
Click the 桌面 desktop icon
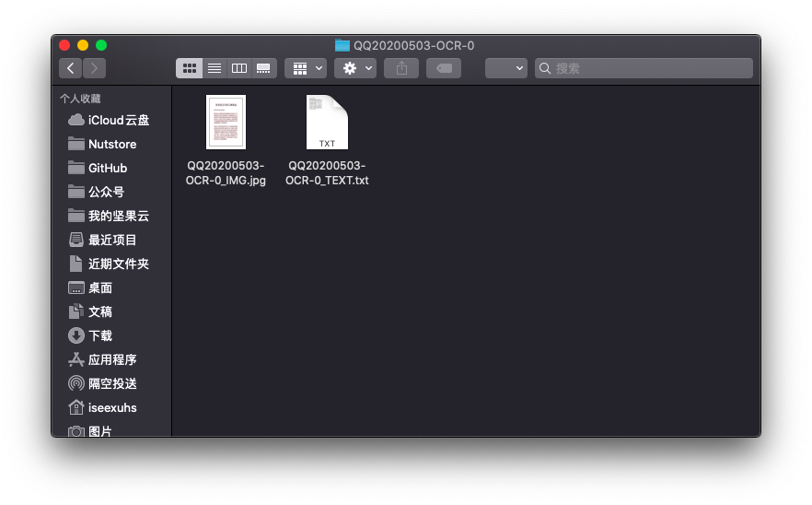(76, 288)
